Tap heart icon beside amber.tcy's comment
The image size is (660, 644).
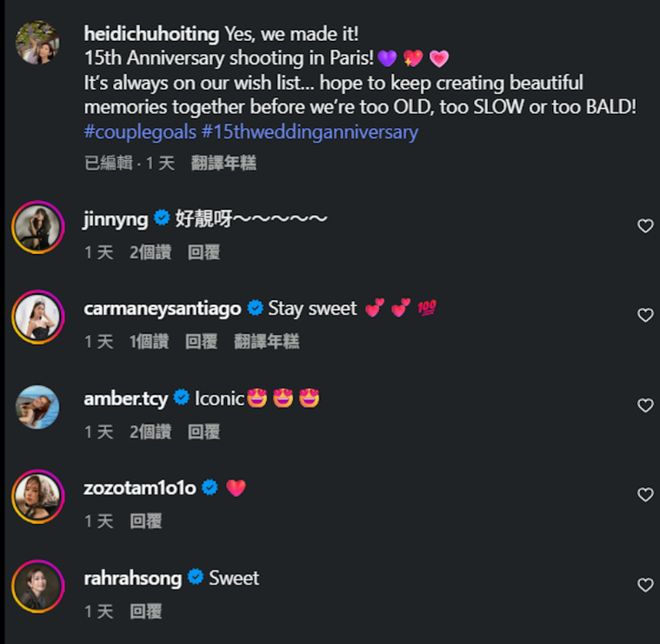click(645, 405)
